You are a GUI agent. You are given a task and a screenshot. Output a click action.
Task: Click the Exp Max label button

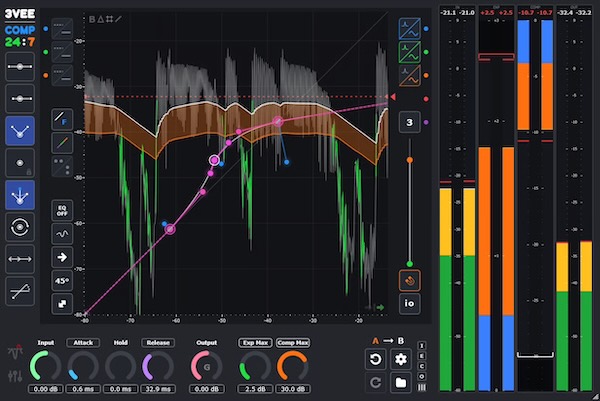(x=255, y=342)
